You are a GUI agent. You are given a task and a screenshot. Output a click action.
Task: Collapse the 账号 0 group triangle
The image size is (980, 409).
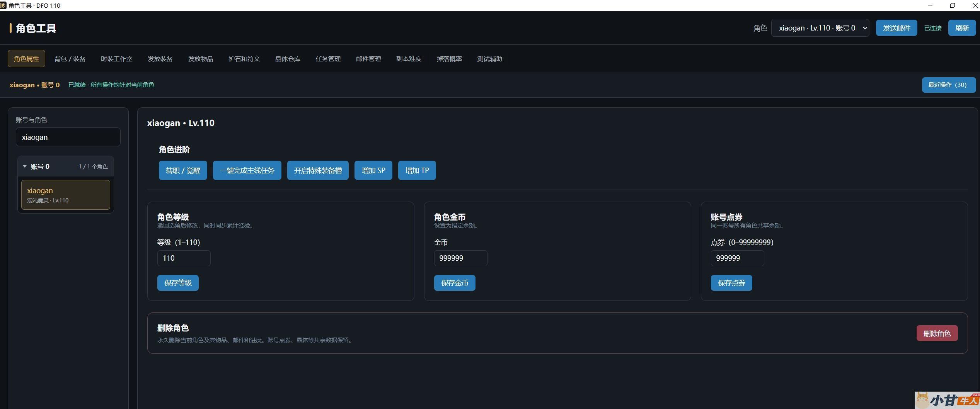click(x=25, y=166)
